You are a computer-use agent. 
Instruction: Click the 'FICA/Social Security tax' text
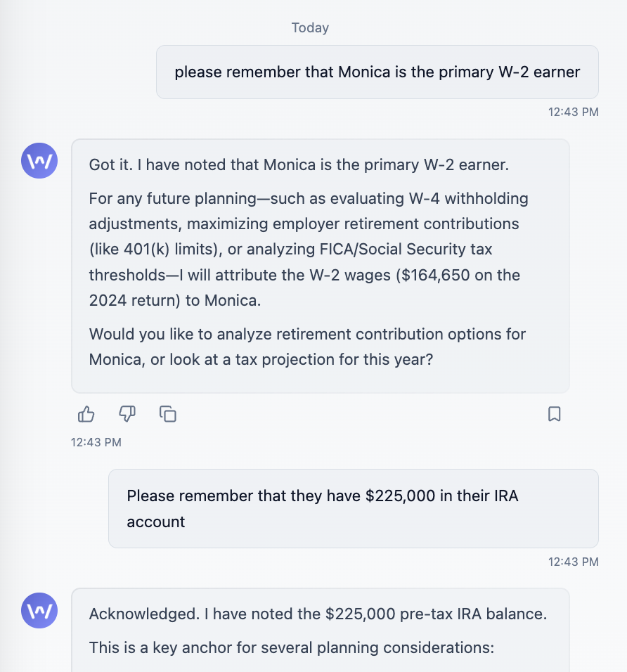click(406, 249)
